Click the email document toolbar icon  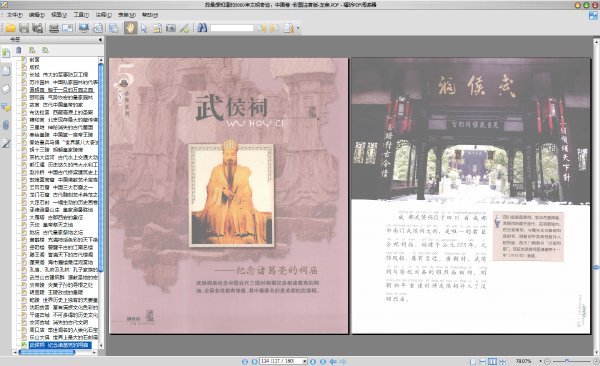[x=67, y=28]
